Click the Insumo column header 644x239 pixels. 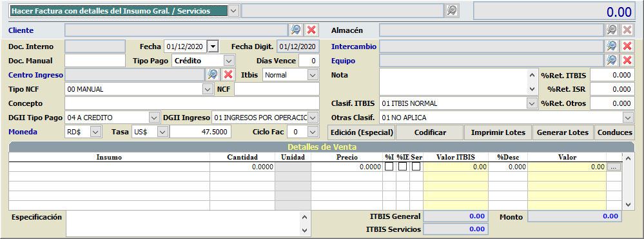[x=109, y=157]
